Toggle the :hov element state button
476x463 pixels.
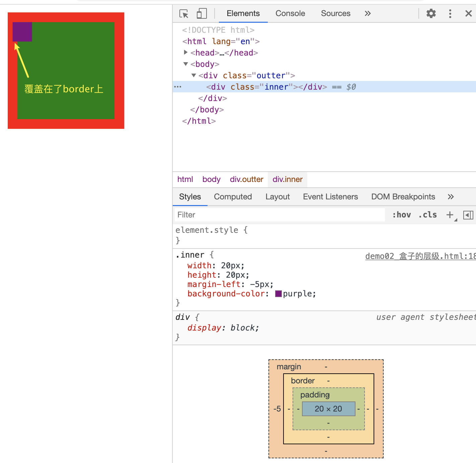[x=402, y=215]
